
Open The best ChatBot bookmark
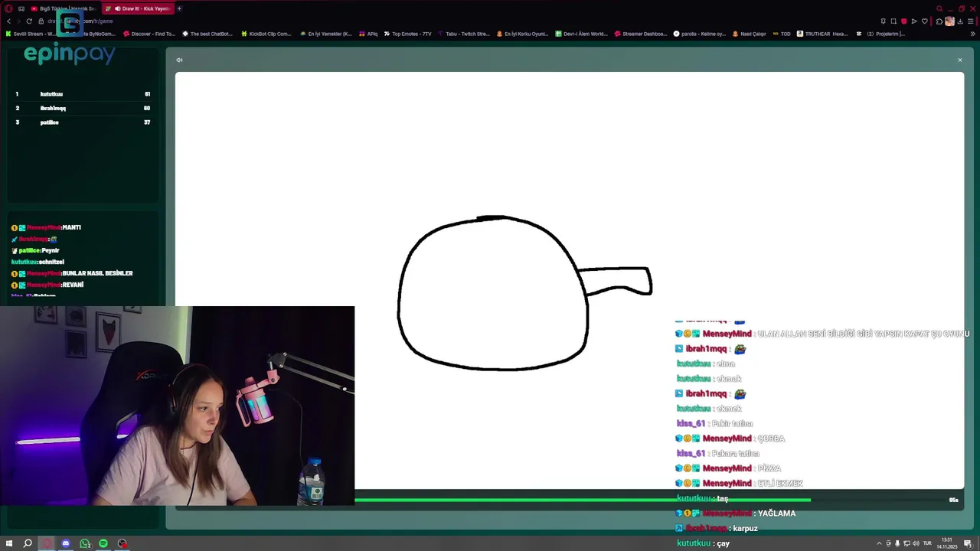point(206,34)
